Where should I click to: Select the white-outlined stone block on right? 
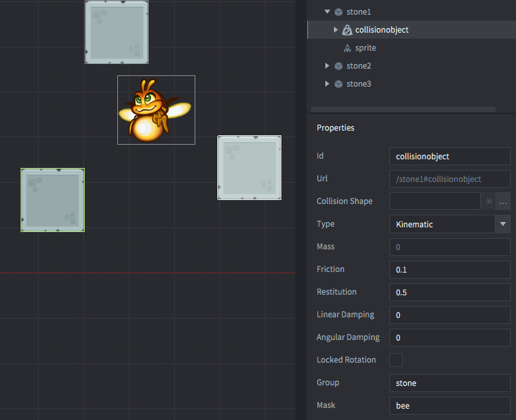tap(249, 167)
